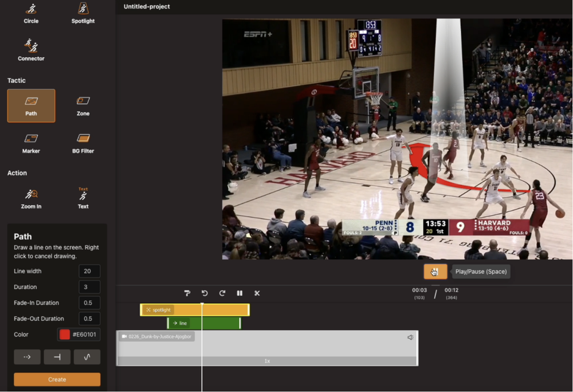The height and width of the screenshot is (392, 573).
Task: Select the Spotlight tool
Action: click(x=83, y=13)
